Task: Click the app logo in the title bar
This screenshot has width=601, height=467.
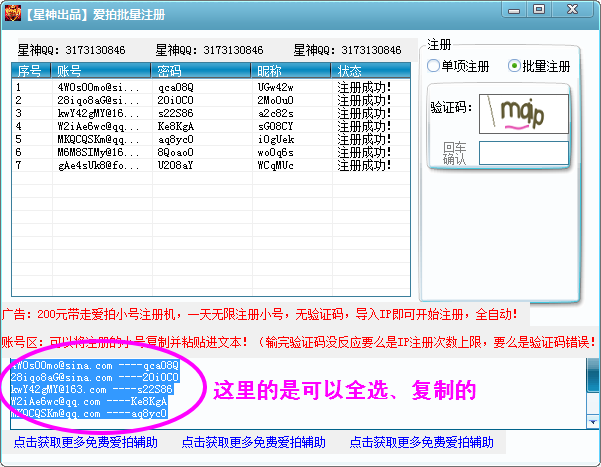Action: [x=13, y=13]
